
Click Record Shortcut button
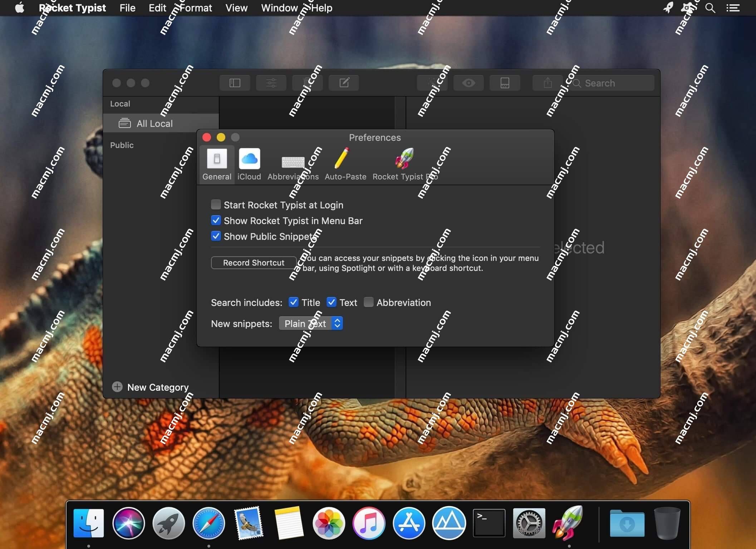click(254, 262)
